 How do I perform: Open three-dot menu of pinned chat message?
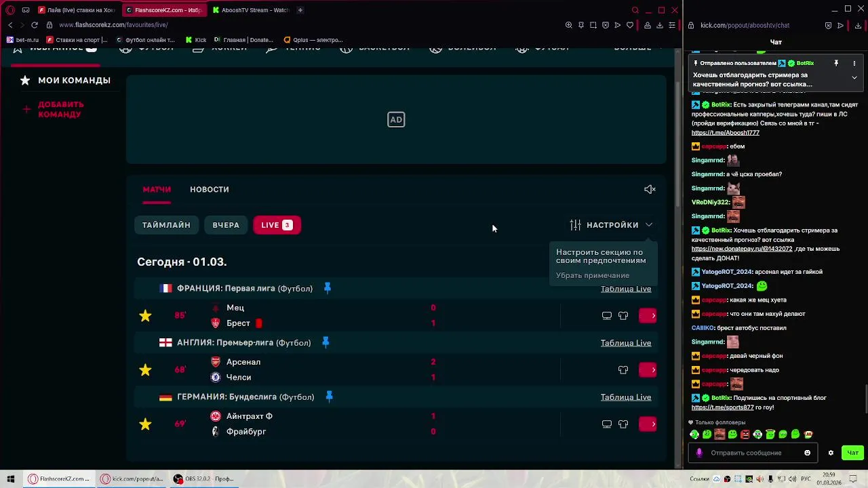click(854, 63)
